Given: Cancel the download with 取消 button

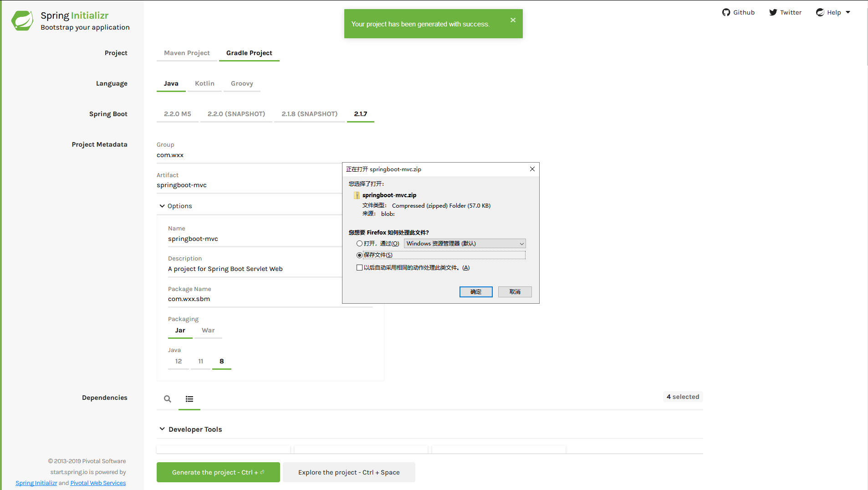Looking at the screenshot, I should (515, 292).
